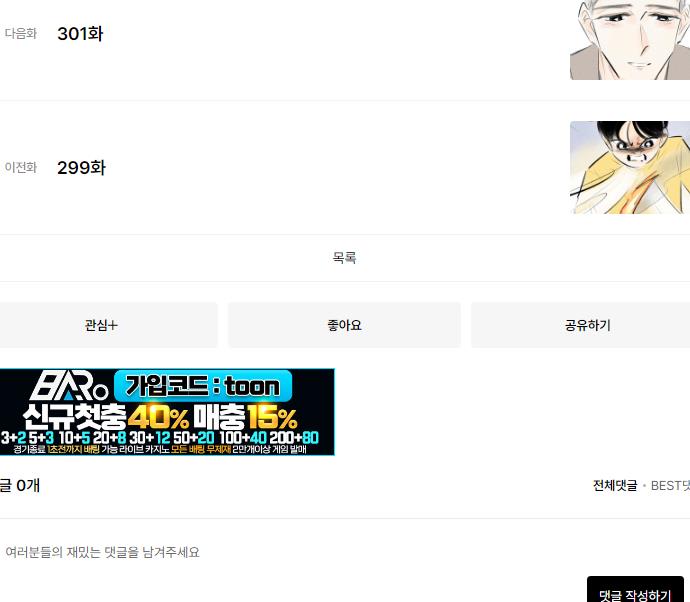
Task: Open next episode 301화 title
Action: 80,34
